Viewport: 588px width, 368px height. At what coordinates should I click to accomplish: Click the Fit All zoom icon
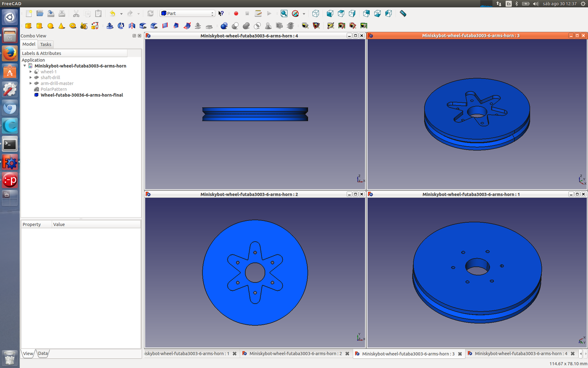pos(284,14)
